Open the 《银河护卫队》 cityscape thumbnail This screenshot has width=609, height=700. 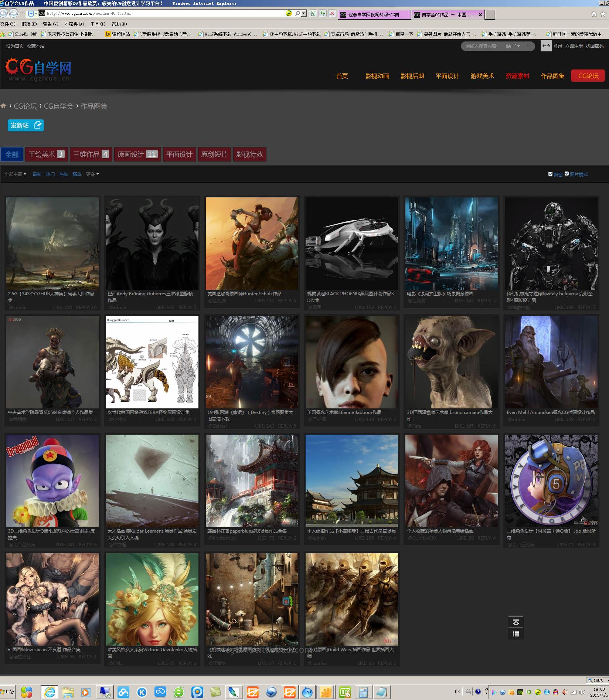point(451,243)
